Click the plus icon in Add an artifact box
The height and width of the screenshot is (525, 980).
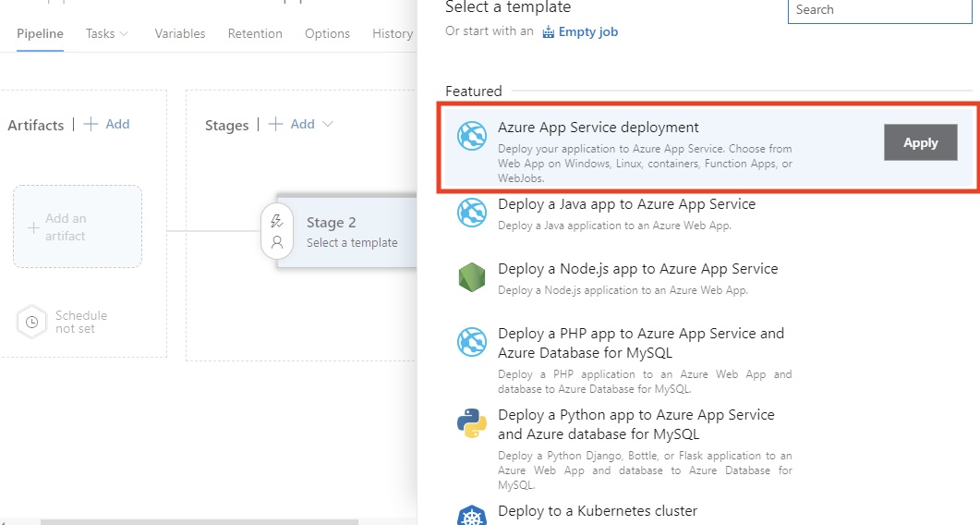pos(34,227)
